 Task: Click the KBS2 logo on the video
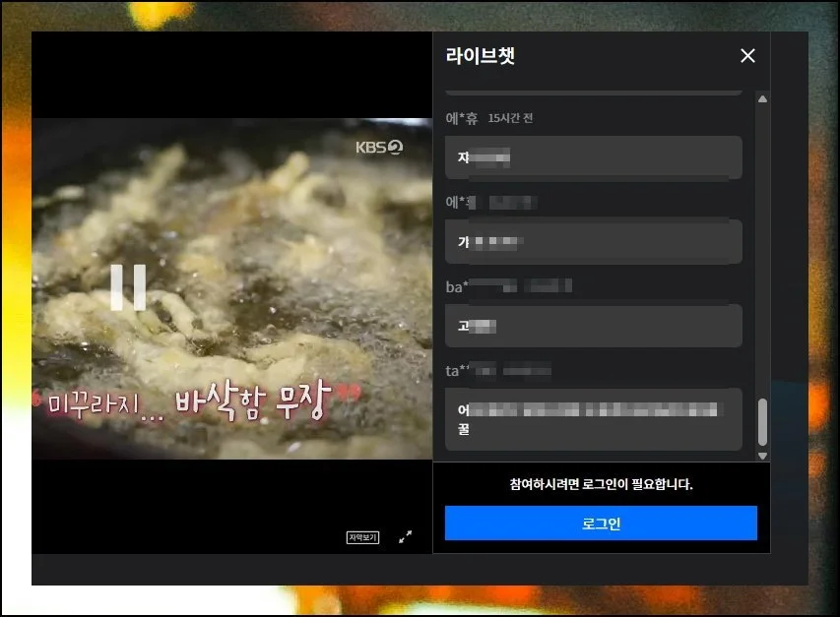(x=379, y=148)
